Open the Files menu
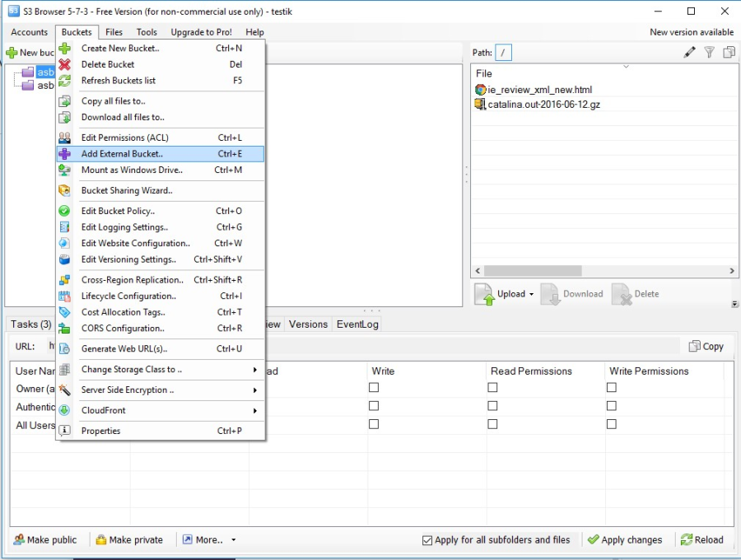The width and height of the screenshot is (741, 560). point(114,32)
